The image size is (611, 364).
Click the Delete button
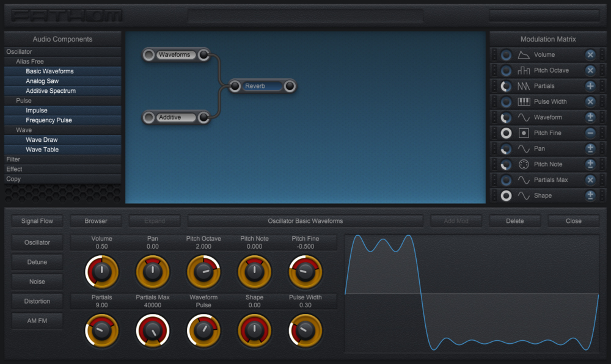(x=514, y=220)
